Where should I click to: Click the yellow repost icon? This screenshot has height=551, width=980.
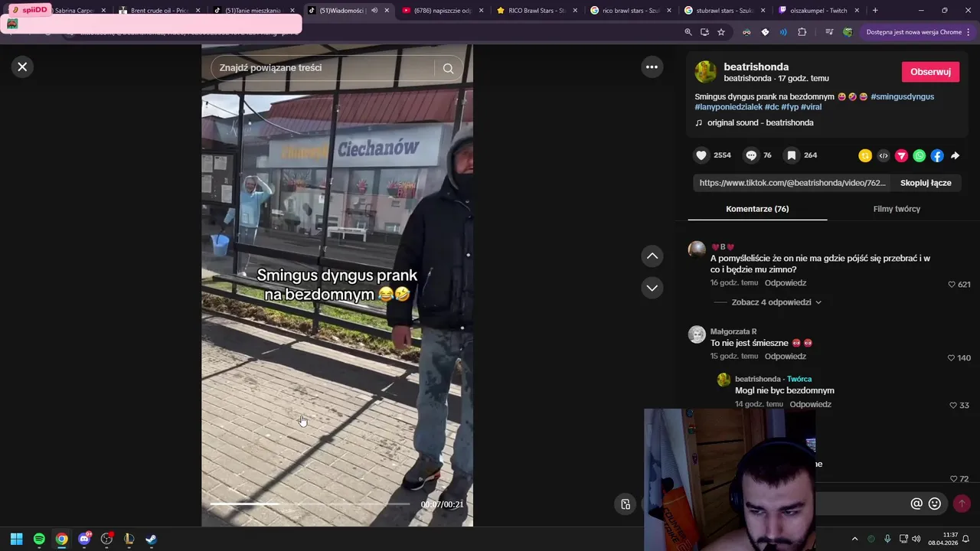[865, 155]
